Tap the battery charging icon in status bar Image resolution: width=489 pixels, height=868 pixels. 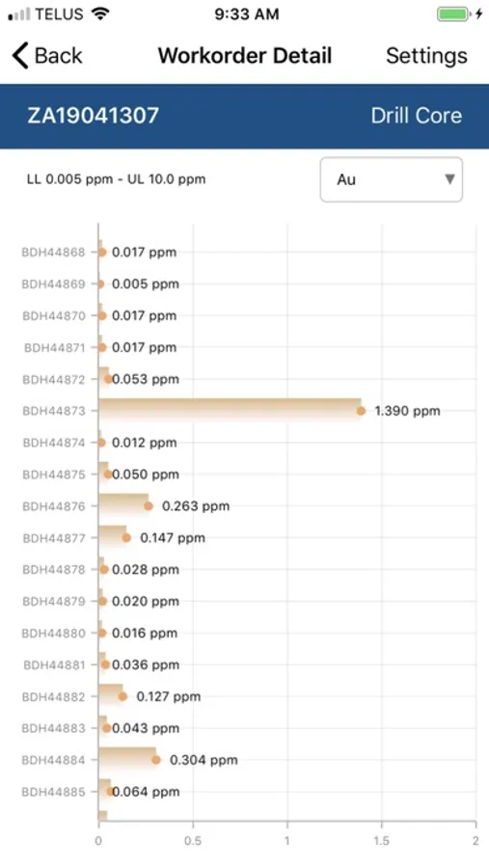pos(460,14)
